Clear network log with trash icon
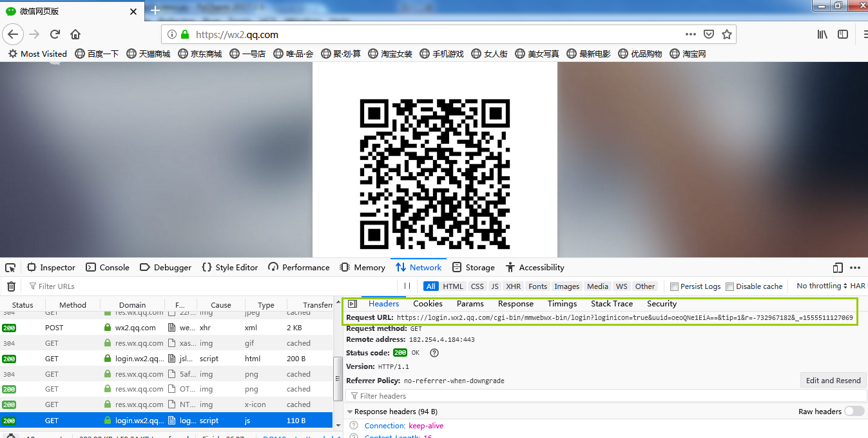Viewport: 868px width, 438px height. pos(11,286)
